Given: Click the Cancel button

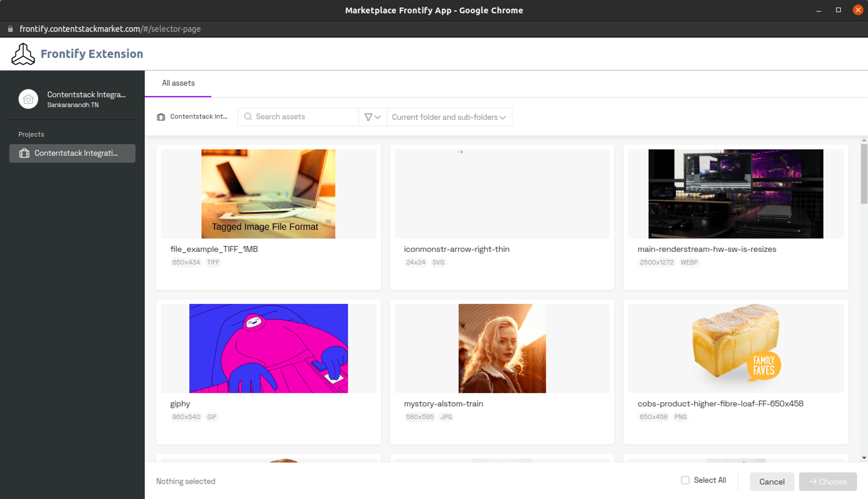Looking at the screenshot, I should pos(772,482).
